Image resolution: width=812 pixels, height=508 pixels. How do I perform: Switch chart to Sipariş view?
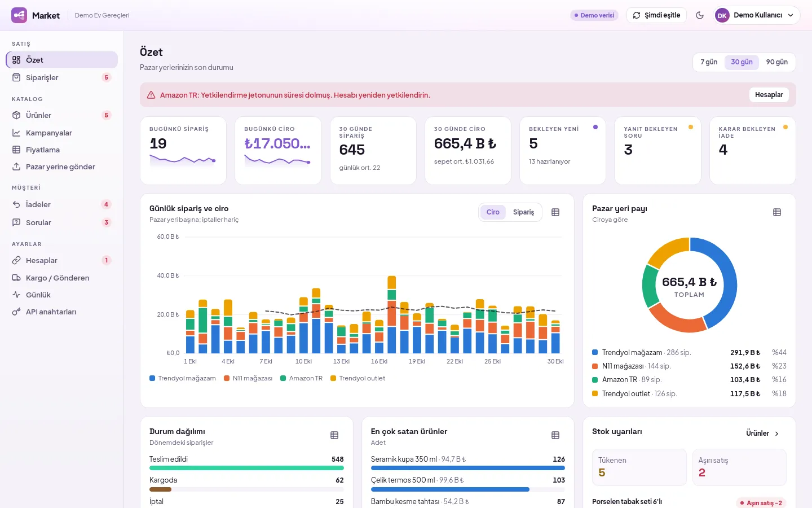click(523, 212)
